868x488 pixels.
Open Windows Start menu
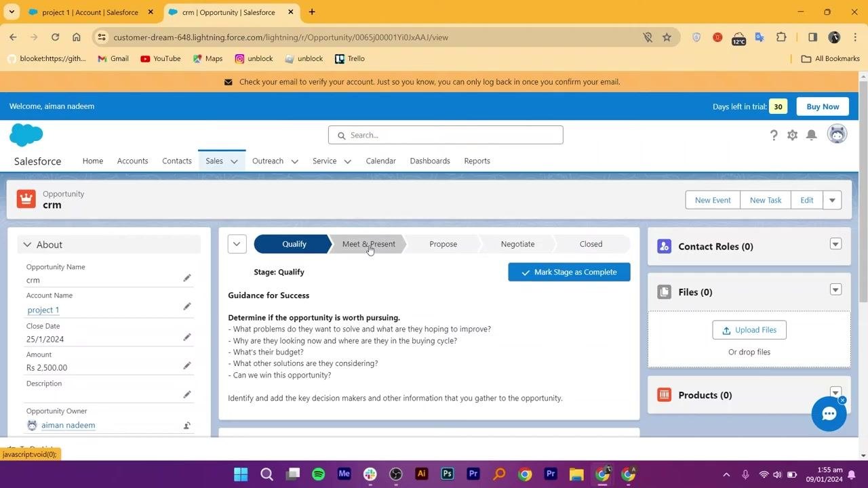point(241,474)
